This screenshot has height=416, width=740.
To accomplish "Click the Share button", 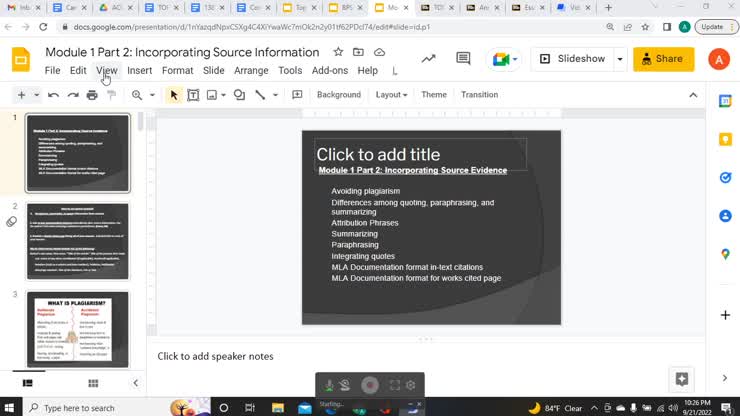I will [x=664, y=59].
